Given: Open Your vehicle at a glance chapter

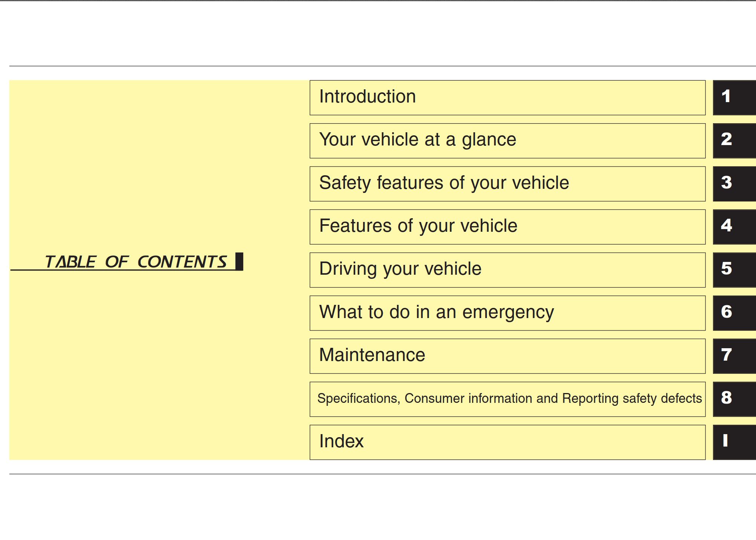Looking at the screenshot, I should pyautogui.click(x=507, y=141).
